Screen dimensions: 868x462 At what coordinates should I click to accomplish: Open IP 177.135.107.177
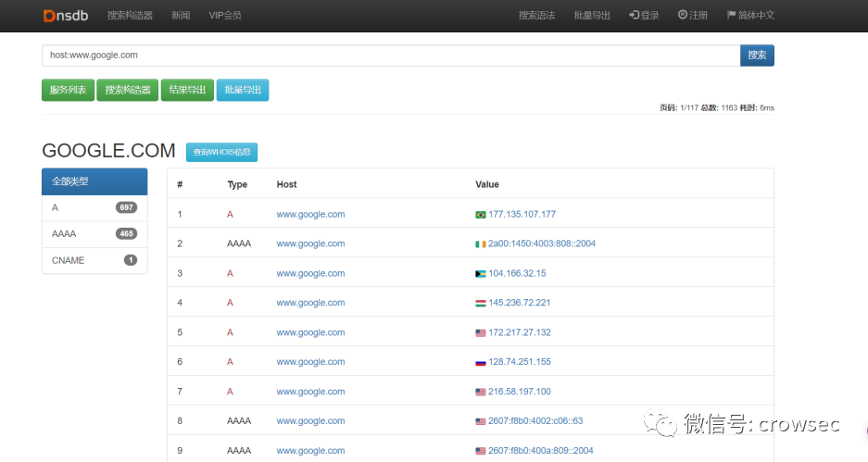coord(522,214)
